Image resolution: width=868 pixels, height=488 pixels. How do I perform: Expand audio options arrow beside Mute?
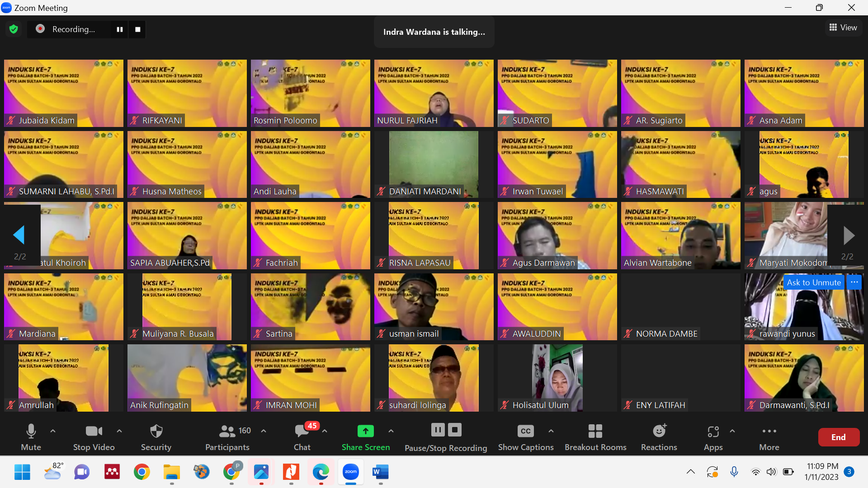coord(53,431)
